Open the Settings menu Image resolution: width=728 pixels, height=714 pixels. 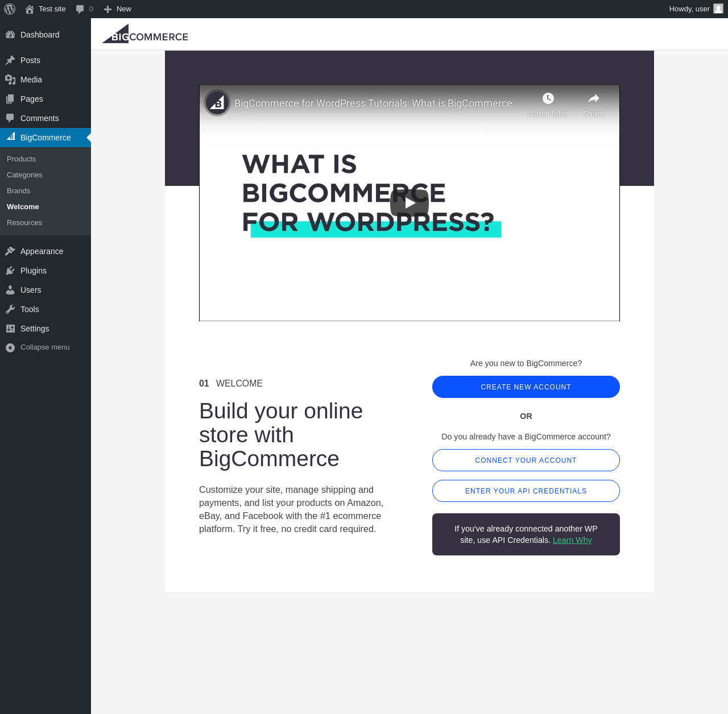(x=45, y=329)
